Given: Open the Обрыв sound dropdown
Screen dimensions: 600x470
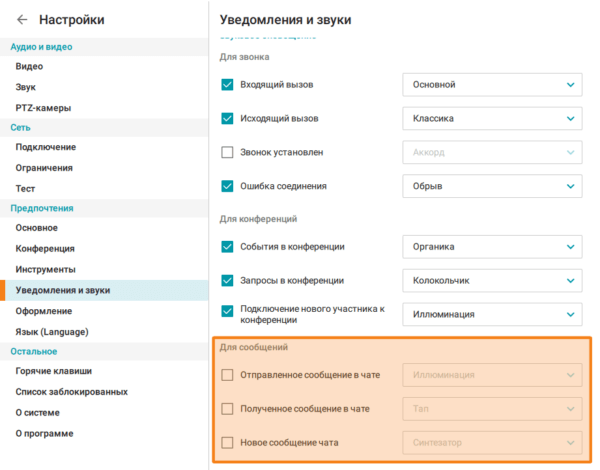Looking at the screenshot, I should [x=491, y=186].
